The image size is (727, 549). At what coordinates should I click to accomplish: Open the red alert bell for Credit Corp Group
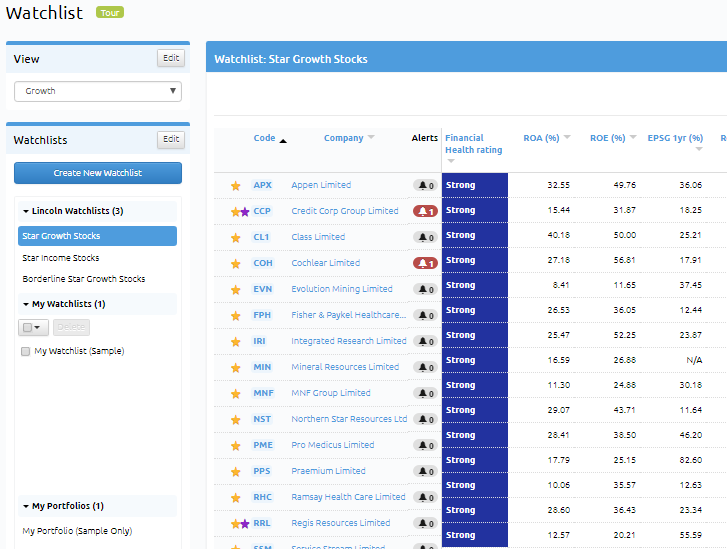tap(425, 211)
